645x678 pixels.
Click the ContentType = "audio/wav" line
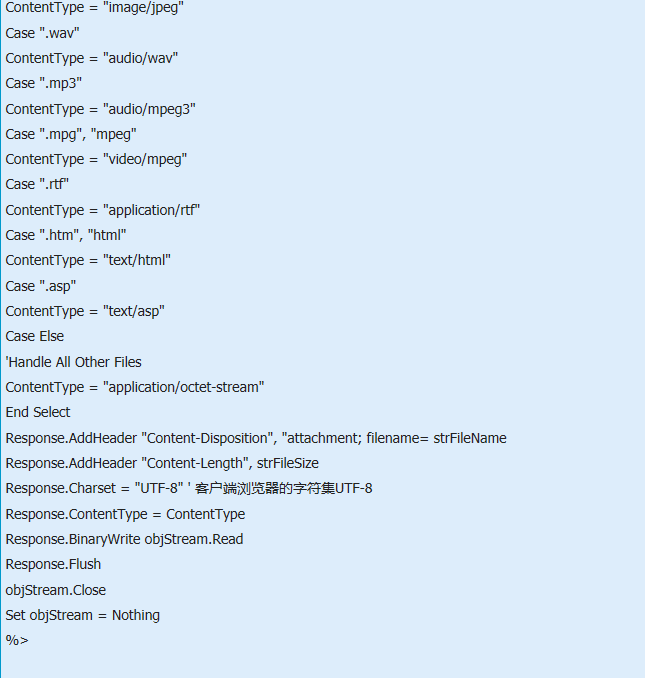coord(92,58)
